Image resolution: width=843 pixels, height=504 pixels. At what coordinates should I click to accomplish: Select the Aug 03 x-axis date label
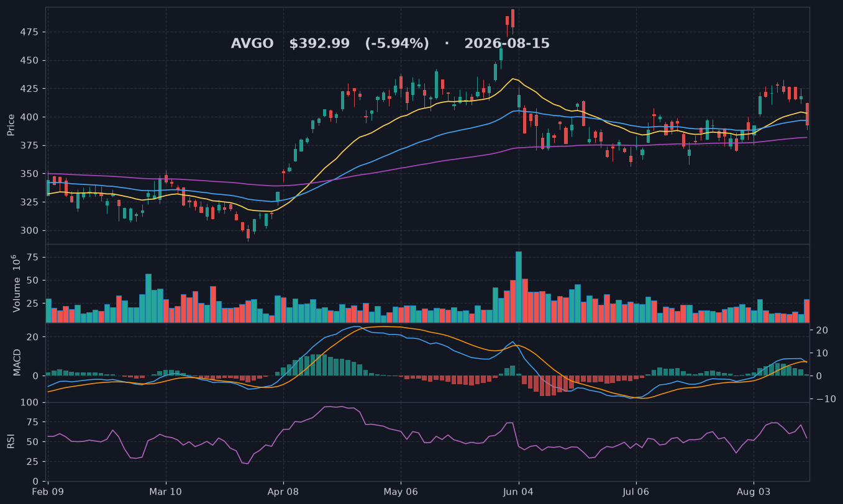(754, 491)
